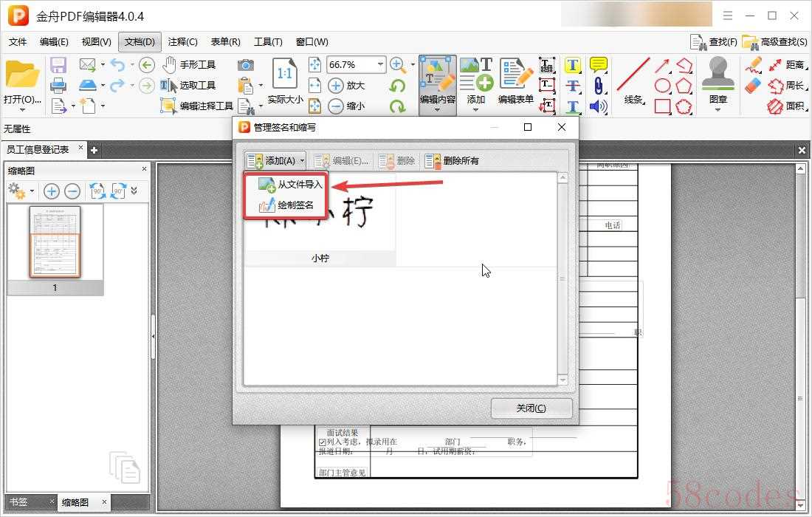Click the Actual Size (实际大小) icon
The image size is (812, 517).
(285, 81)
